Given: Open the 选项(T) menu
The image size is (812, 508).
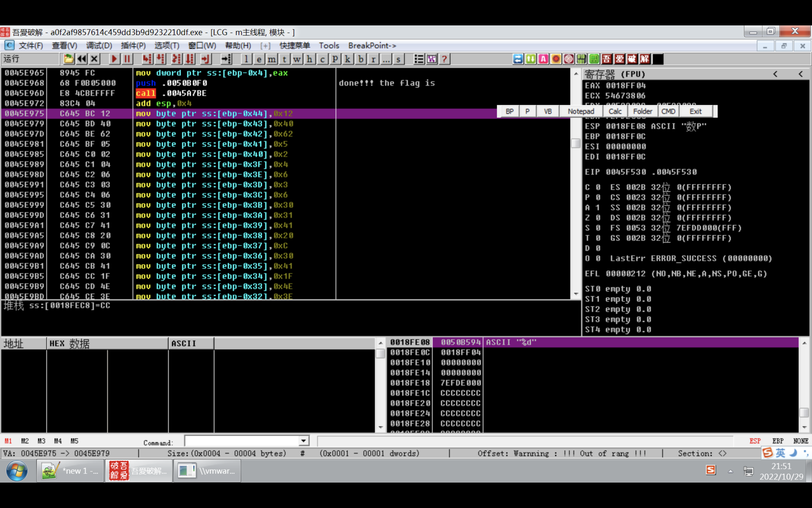Looking at the screenshot, I should pyautogui.click(x=167, y=45).
